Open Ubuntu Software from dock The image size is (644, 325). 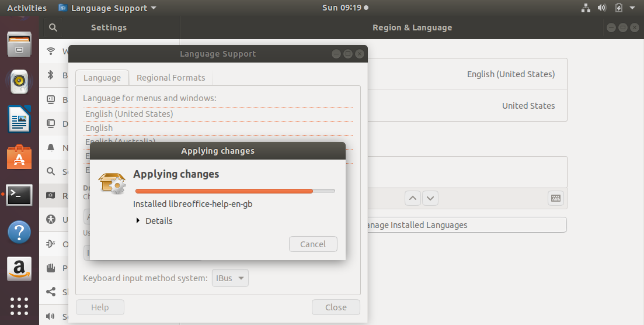[19, 157]
